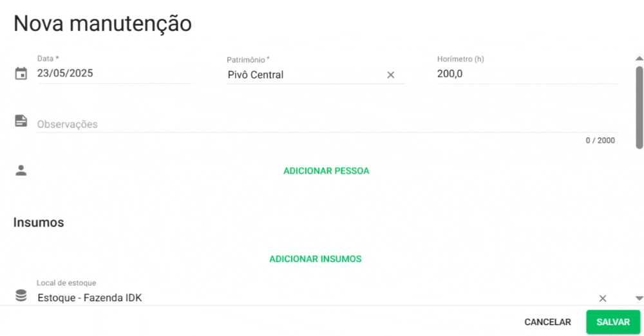644x336 pixels.
Task: Click the notes icon beside Observações
Action: [21, 121]
